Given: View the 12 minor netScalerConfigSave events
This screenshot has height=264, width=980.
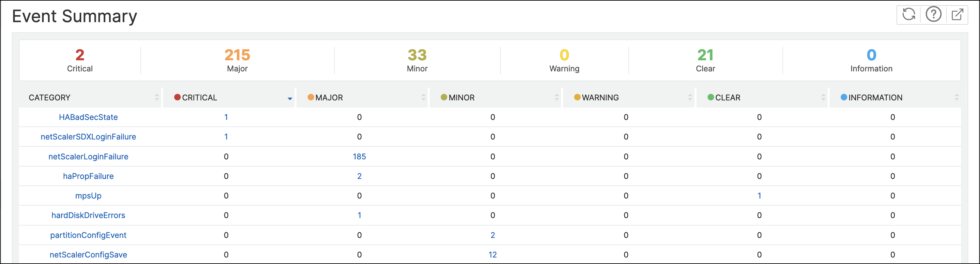Looking at the screenshot, I should [x=493, y=255].
